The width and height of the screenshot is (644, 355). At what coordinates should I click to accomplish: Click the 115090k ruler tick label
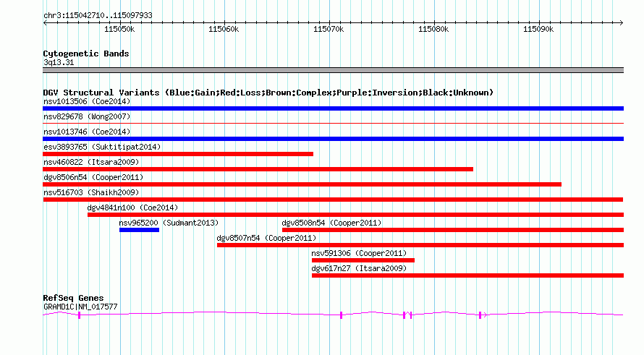538,29
